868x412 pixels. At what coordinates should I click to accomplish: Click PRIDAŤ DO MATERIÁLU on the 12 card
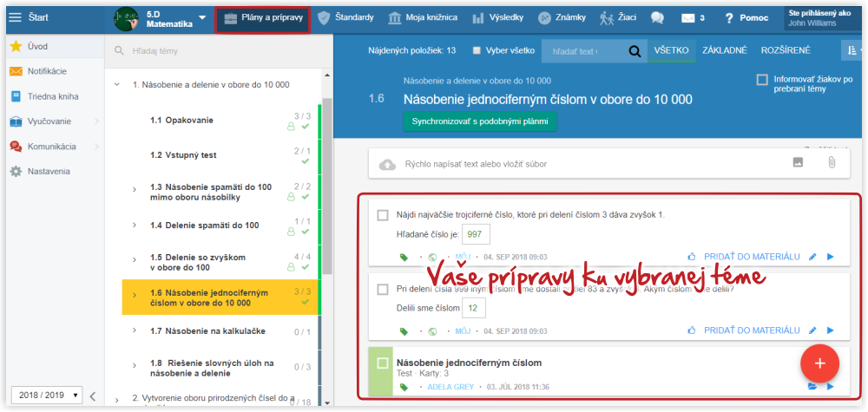click(752, 330)
